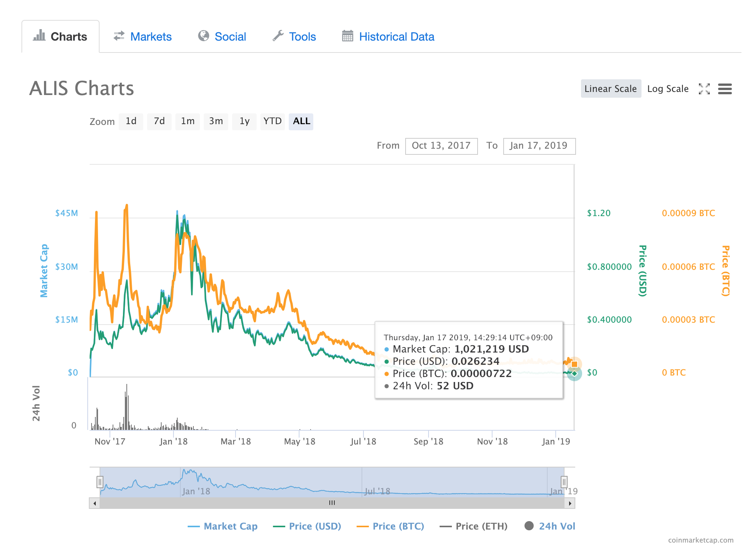This screenshot has width=756, height=551.
Task: Toggle the Market Cap series legend
Action: coord(230,526)
